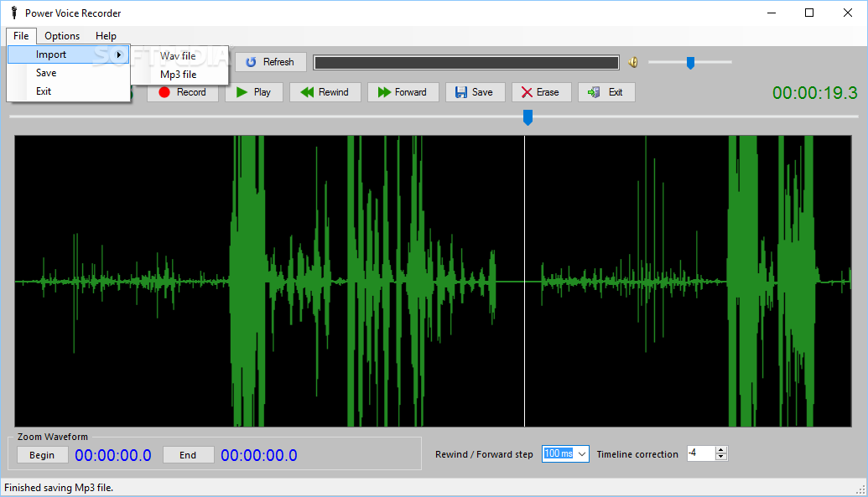This screenshot has width=868, height=497.
Task: Click the 'Finished saving Mp3 file.' status text
Action: (59, 488)
